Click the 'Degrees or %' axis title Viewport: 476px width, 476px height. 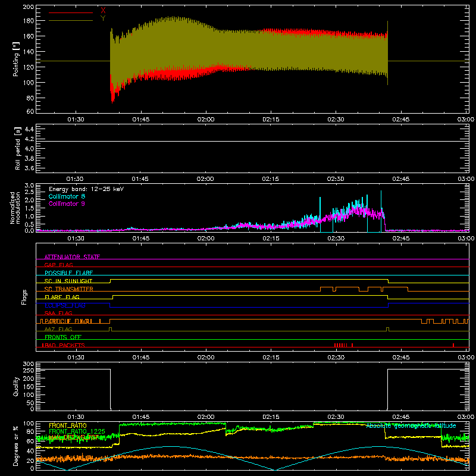pos(16,446)
